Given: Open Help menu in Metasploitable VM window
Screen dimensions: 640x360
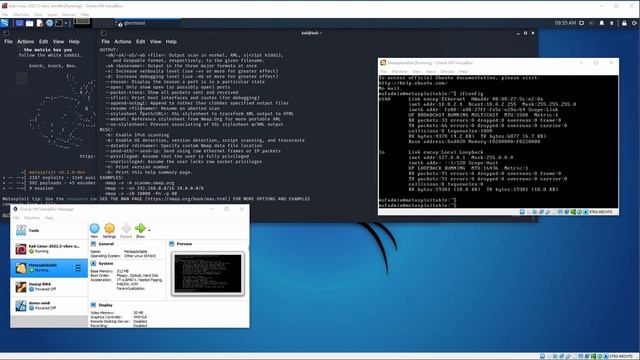Looking at the screenshot, I should [463, 71].
